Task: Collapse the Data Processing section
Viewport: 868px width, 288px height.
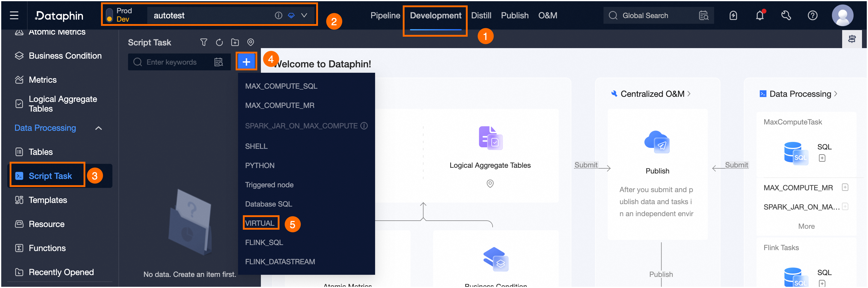Action: click(98, 128)
